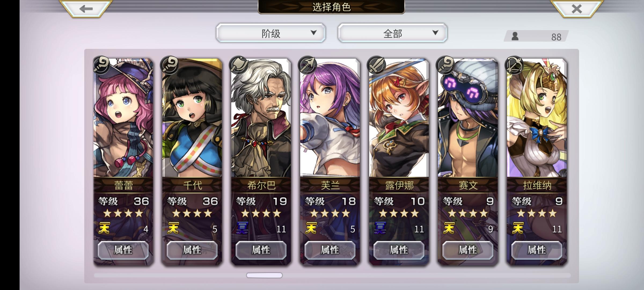This screenshot has width=644, height=290.
Task: Click the staff class icon on 蕾蕾's card
Action: tap(101, 65)
